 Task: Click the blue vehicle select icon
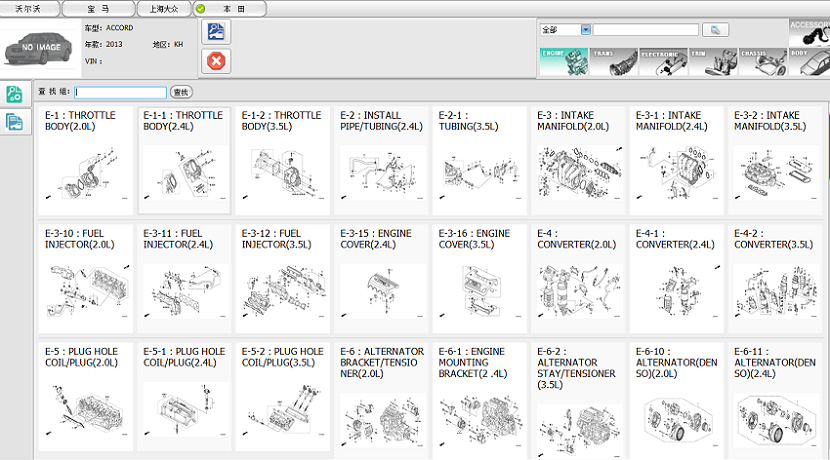(x=215, y=32)
